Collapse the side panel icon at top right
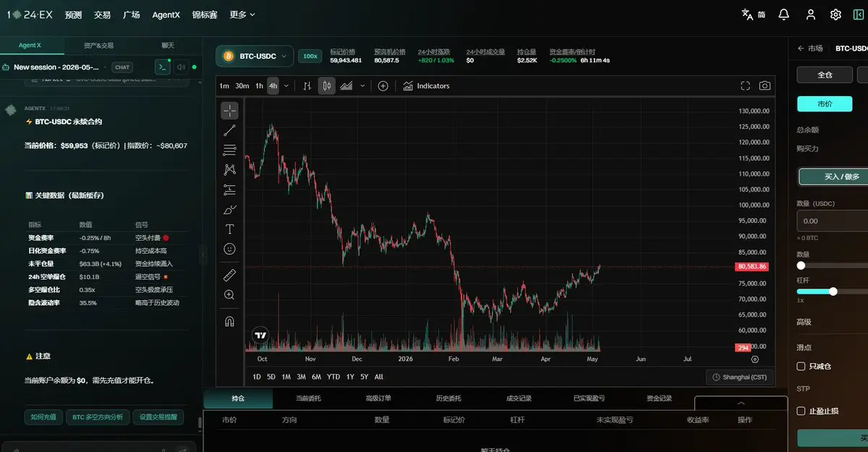Viewport: 868px width, 452px height. pyautogui.click(x=859, y=14)
